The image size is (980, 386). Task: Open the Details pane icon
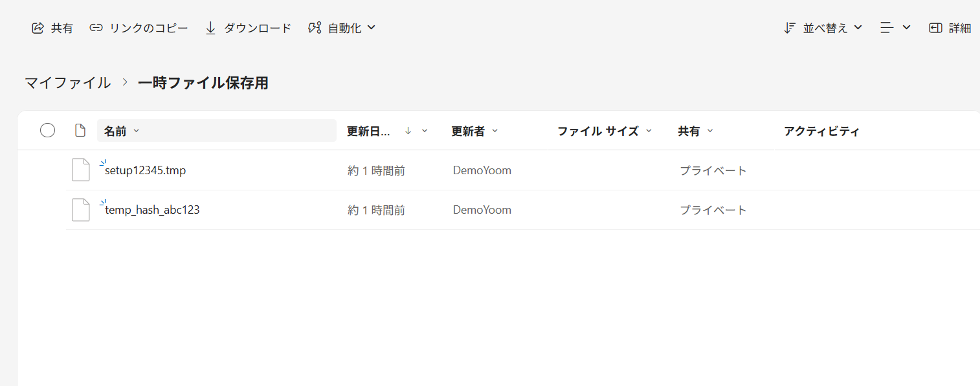click(x=935, y=28)
